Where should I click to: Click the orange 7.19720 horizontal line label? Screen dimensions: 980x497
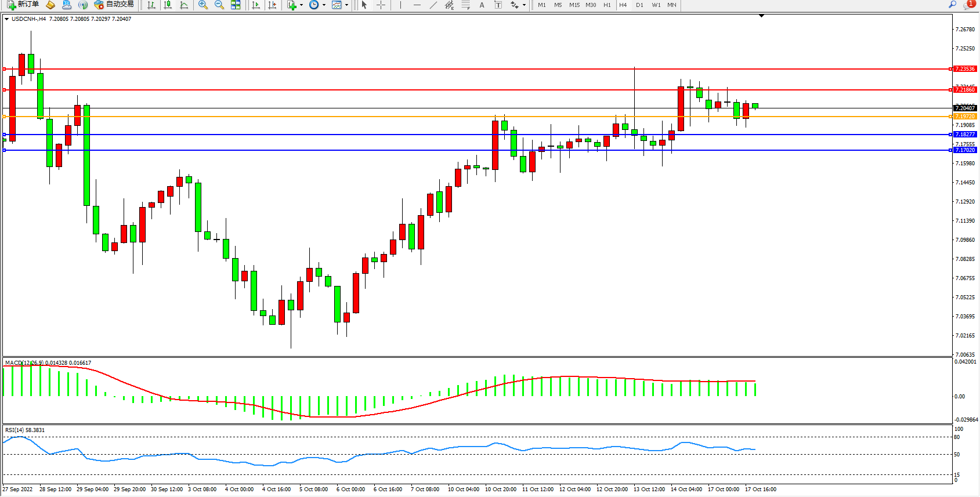(965, 117)
